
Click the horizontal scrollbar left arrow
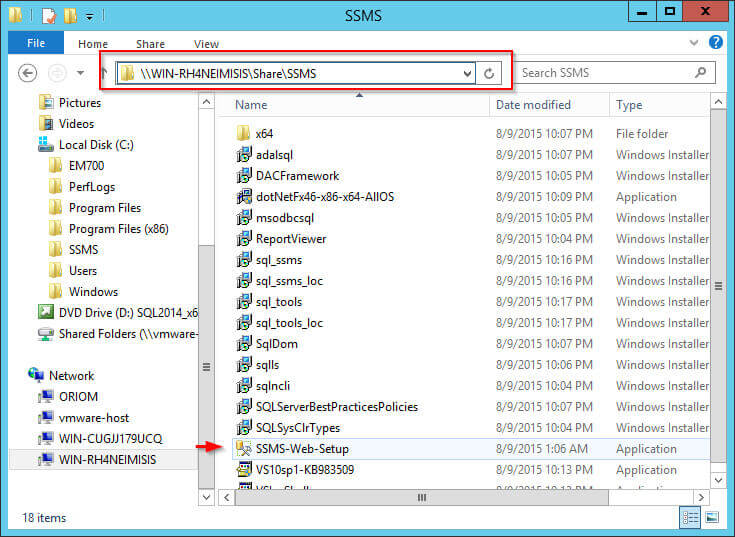(x=227, y=497)
